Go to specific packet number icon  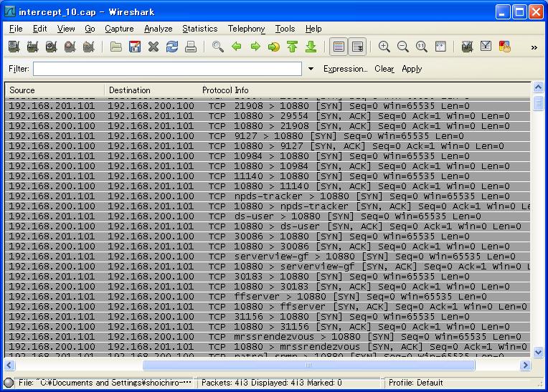pyautogui.click(x=274, y=47)
